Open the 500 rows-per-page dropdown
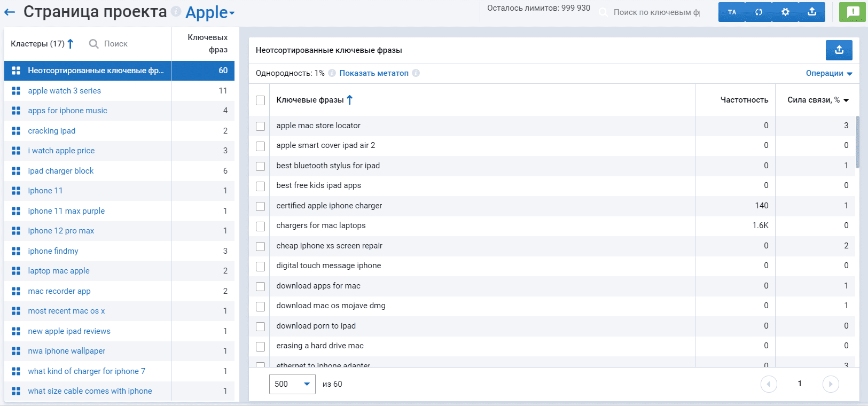Viewport: 868px width, 406px height. coord(292,384)
